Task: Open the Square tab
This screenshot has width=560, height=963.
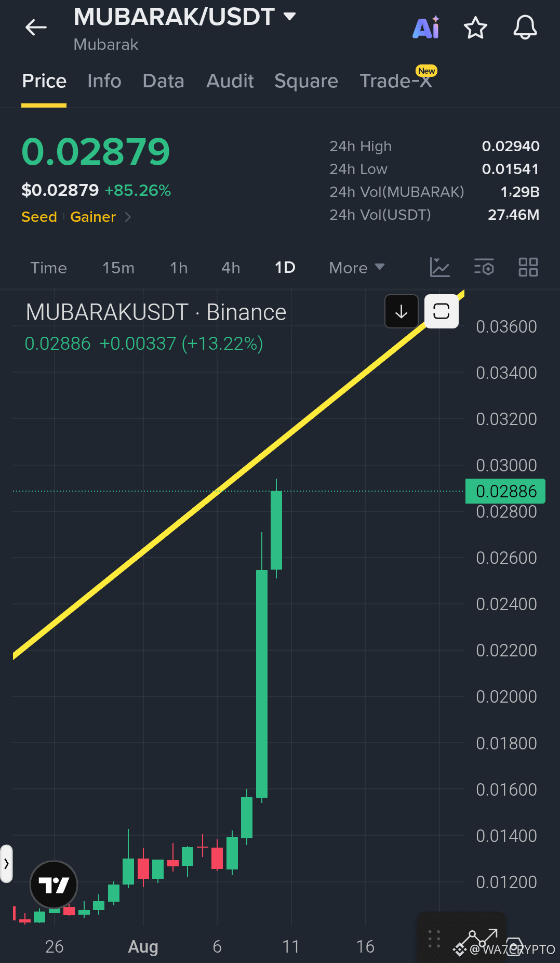Action: click(x=306, y=81)
